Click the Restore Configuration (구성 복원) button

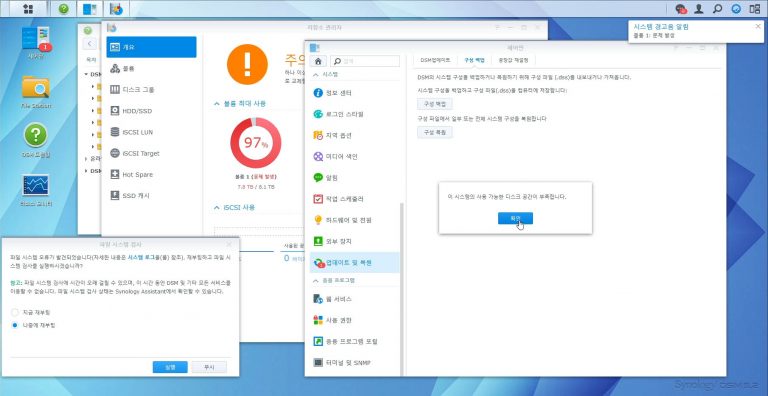point(434,132)
